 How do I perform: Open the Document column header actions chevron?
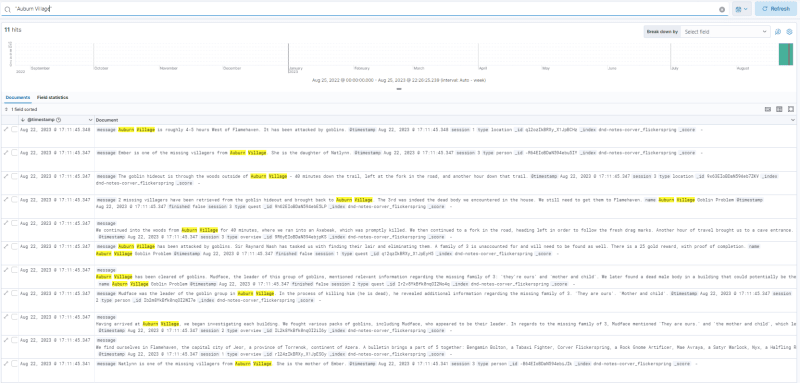pyautogui.click(x=792, y=120)
